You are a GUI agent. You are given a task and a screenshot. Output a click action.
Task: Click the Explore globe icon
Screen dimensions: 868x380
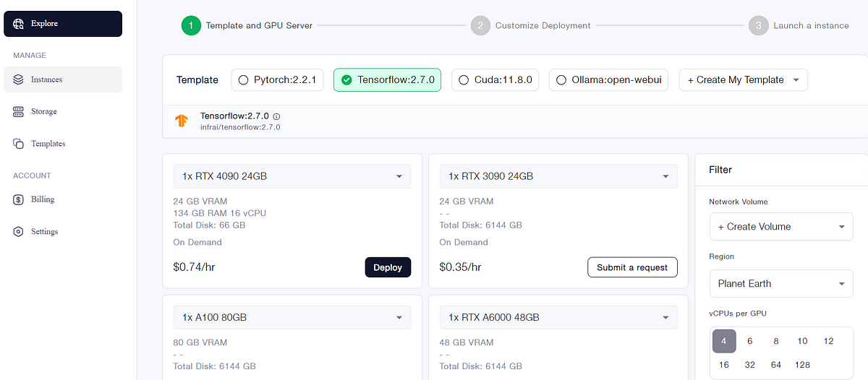click(18, 24)
